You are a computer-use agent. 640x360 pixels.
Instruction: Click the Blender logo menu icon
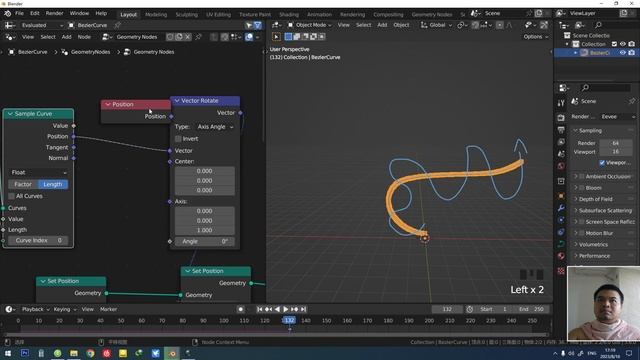7,13
